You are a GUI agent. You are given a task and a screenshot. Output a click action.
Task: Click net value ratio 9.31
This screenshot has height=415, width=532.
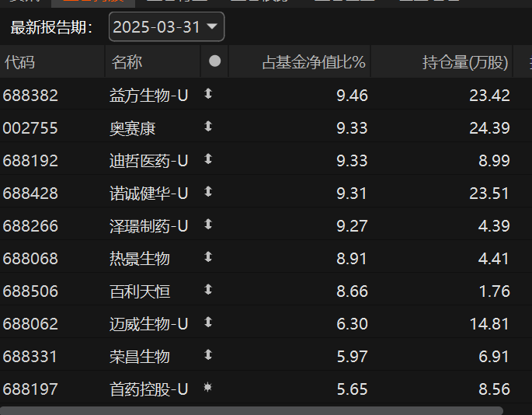352,194
